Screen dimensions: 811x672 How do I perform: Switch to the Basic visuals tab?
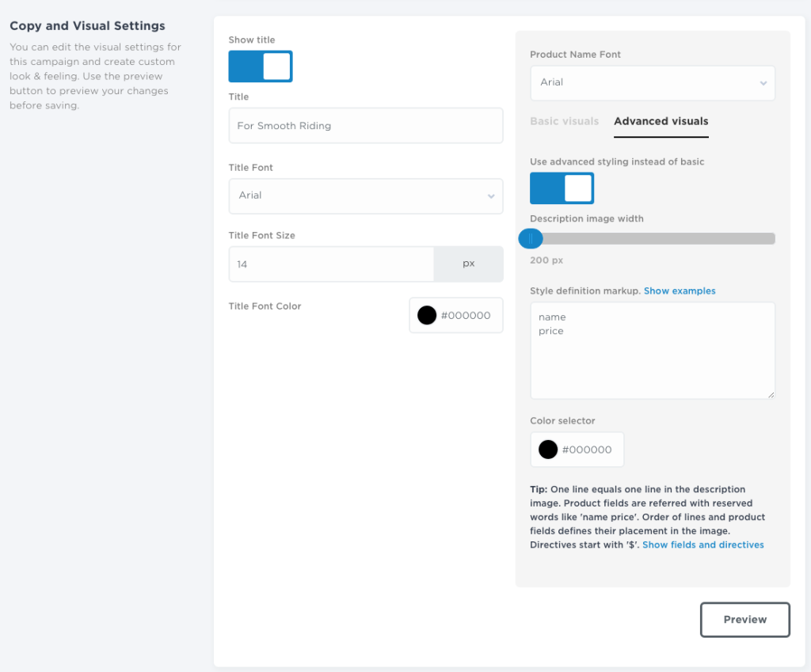click(564, 121)
